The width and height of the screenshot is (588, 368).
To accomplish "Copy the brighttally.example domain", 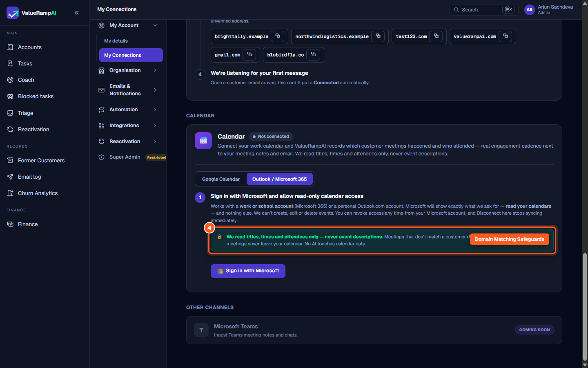I will [x=278, y=36].
